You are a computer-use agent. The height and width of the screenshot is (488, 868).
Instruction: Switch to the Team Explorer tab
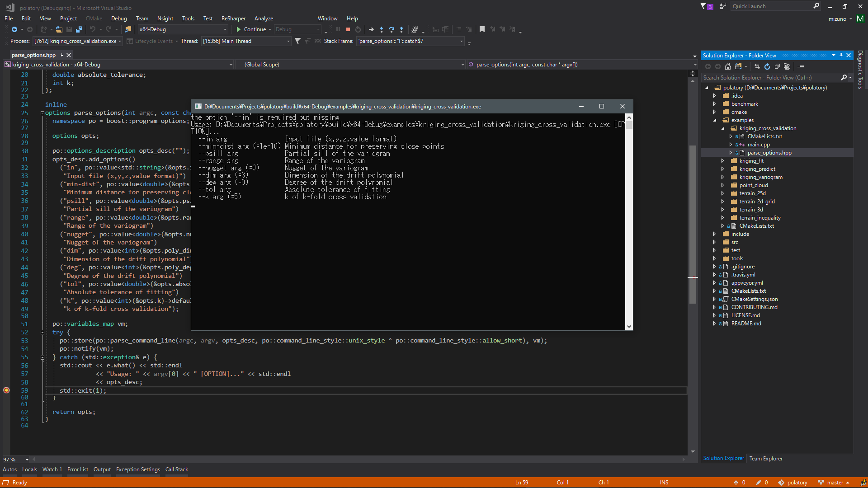[x=766, y=458]
